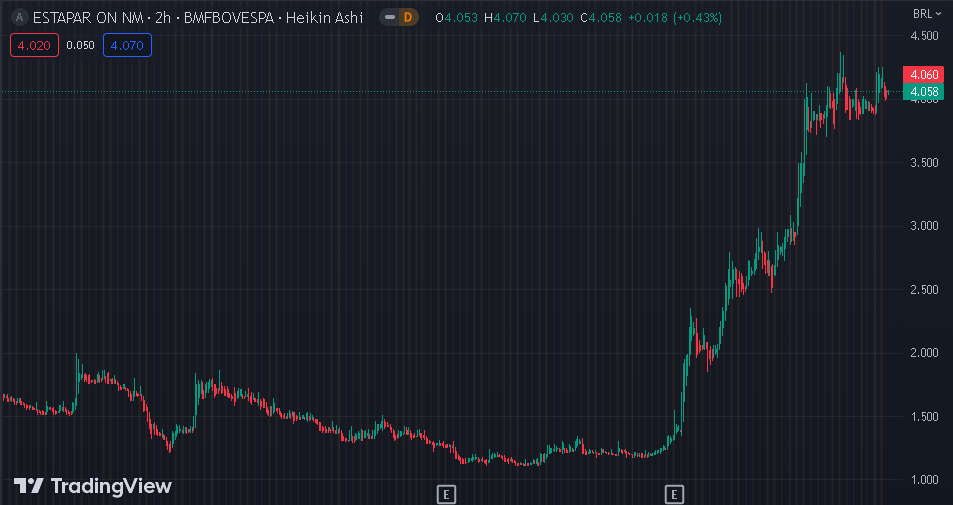Click the +0.018 (+0.43%) change value
The height and width of the screenshot is (505, 953).
(x=675, y=18)
